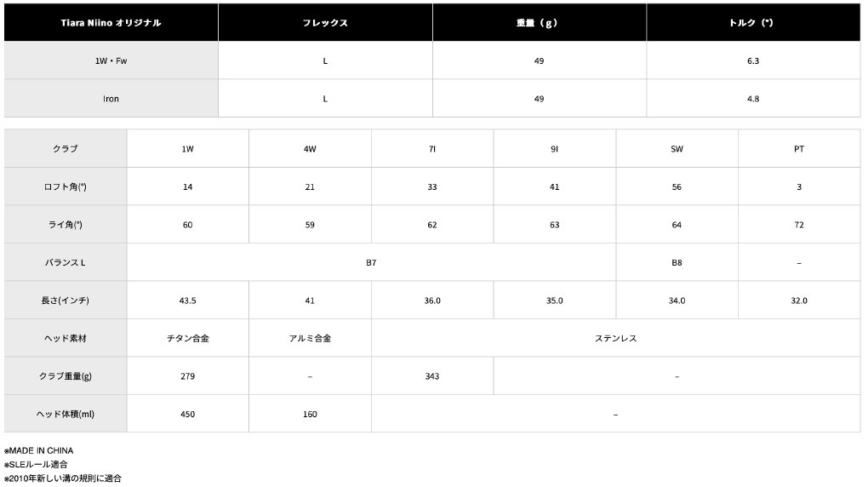Select the B8 balance cell

[x=677, y=263]
